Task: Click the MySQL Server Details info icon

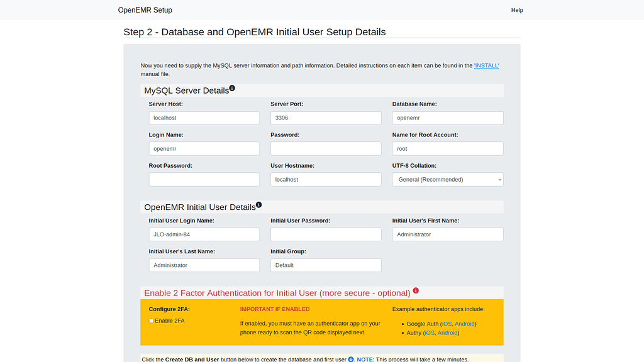Action: (x=232, y=87)
